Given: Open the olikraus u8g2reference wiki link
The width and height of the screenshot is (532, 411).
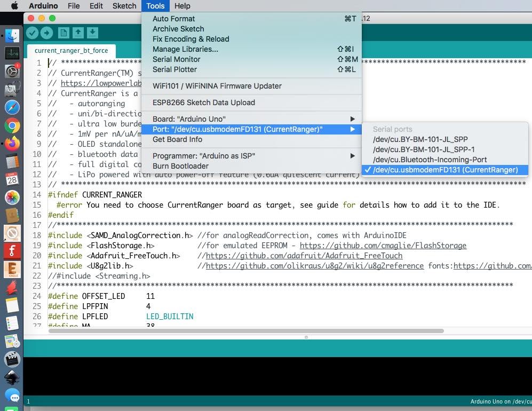Looking at the screenshot, I should [x=314, y=266].
